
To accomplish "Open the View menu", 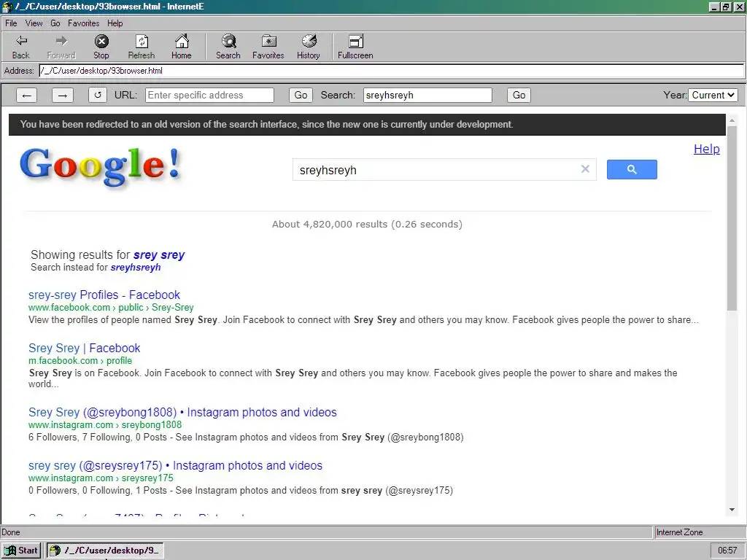I will [34, 23].
